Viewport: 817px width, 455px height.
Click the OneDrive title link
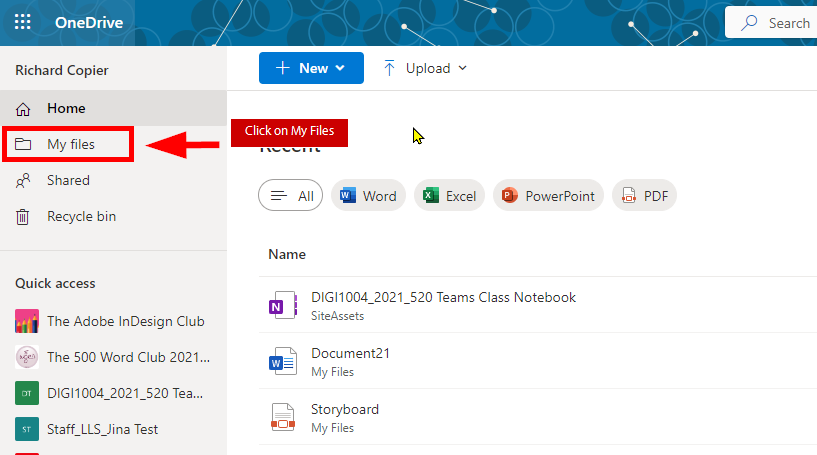pos(89,22)
